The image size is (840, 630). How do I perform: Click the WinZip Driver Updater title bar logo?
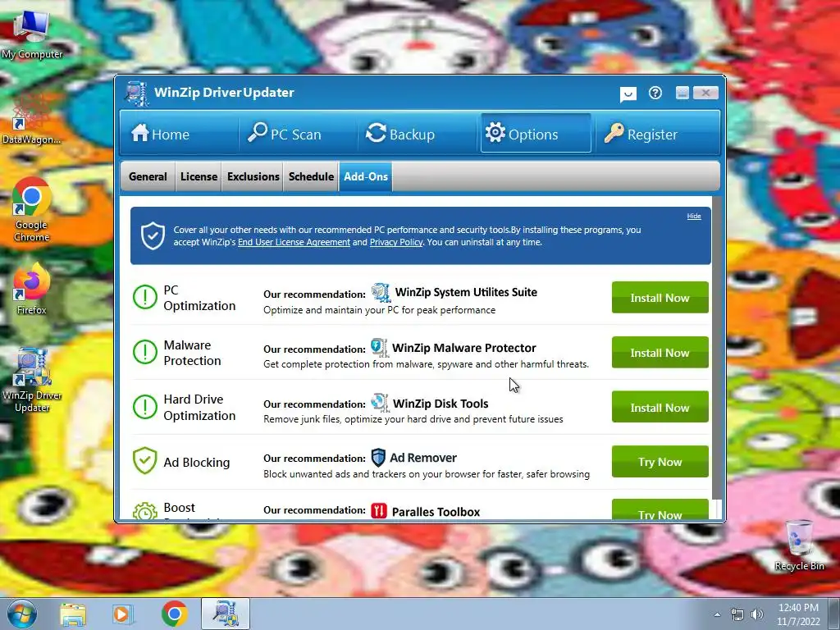coord(137,94)
